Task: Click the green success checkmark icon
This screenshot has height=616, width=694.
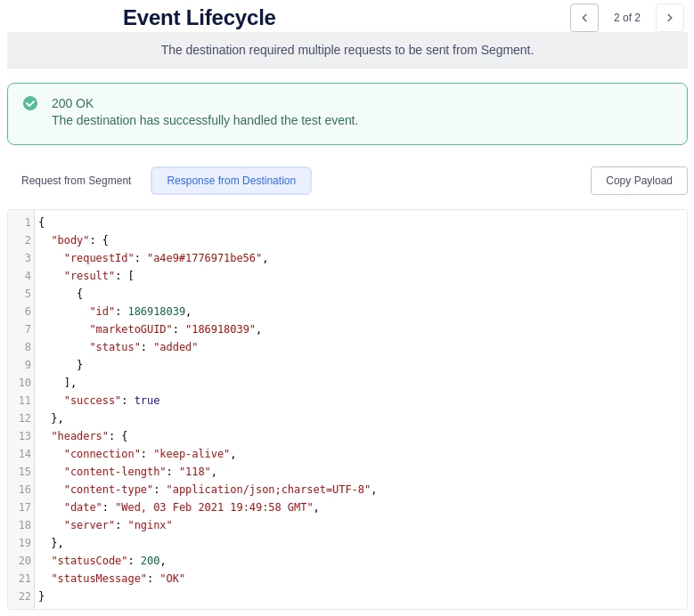Action: point(30,103)
